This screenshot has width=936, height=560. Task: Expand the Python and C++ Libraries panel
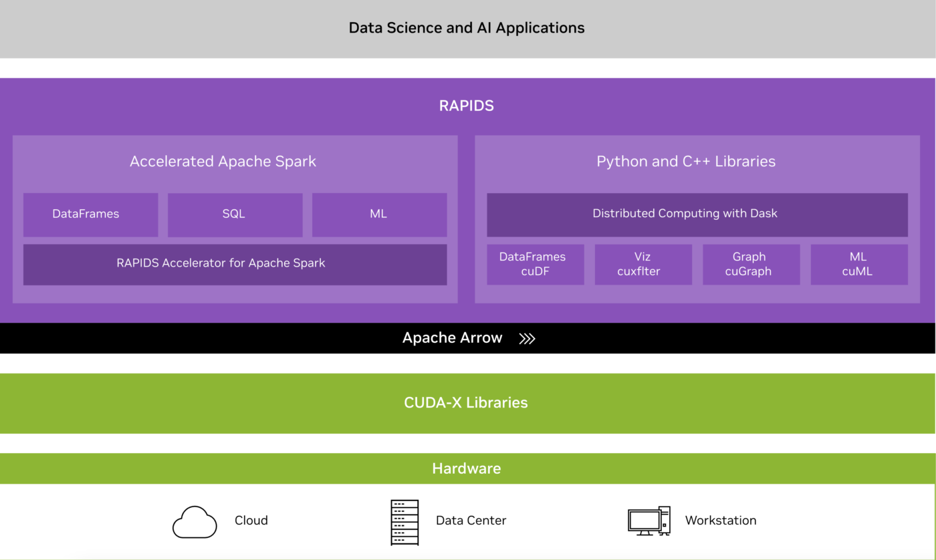686,161
